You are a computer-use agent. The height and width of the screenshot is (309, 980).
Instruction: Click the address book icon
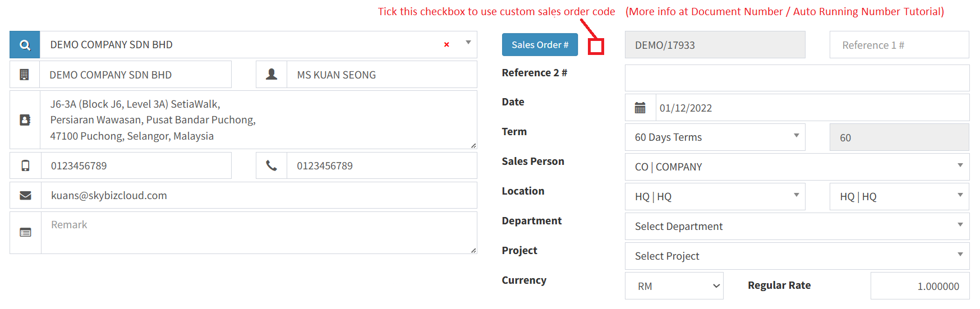25,120
